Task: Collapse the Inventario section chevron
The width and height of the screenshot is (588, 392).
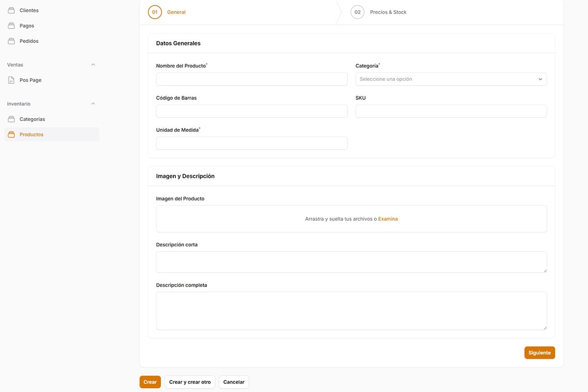Action: [x=93, y=103]
